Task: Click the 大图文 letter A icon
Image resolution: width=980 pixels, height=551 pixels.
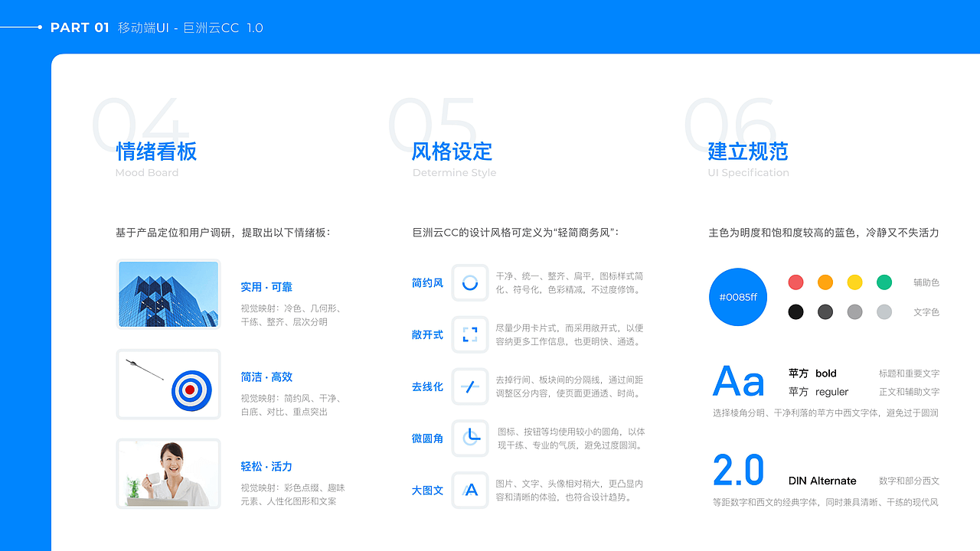Action: (x=470, y=490)
